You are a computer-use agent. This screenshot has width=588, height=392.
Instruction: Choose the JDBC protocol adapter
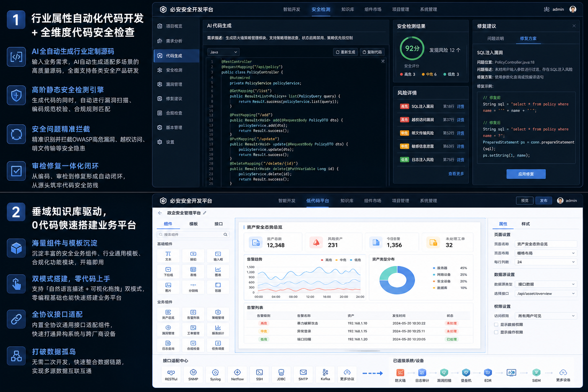(281, 375)
